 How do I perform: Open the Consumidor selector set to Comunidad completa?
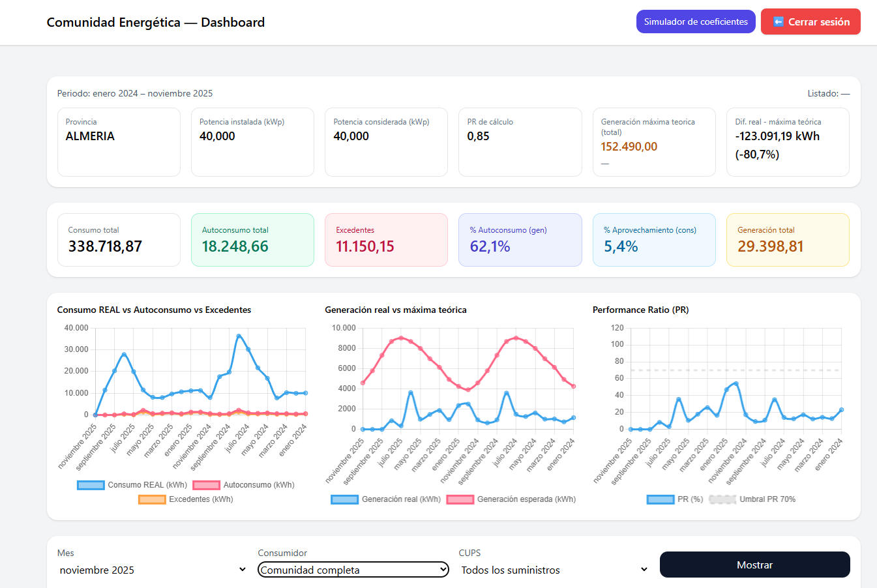tap(353, 569)
